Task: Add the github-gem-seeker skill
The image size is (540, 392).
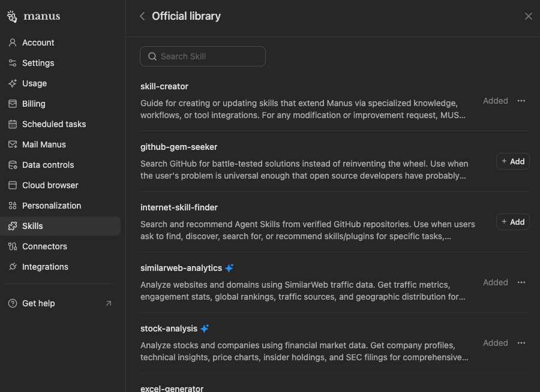Action: [x=513, y=161]
